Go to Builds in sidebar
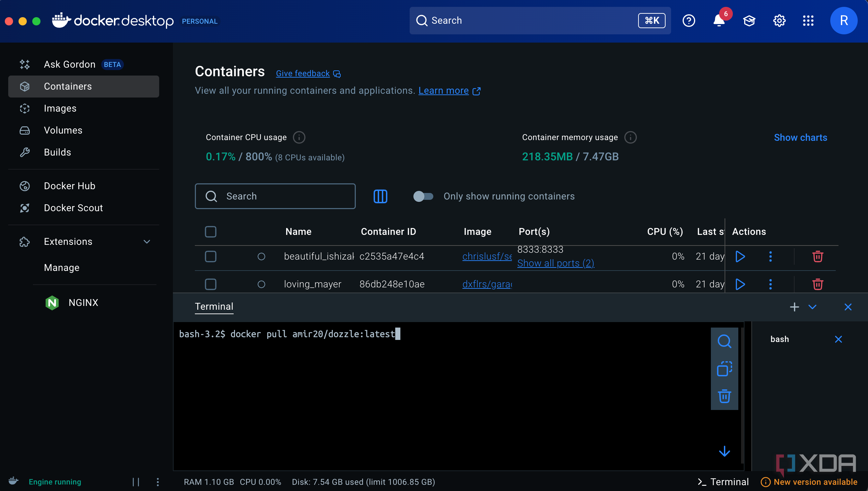This screenshot has height=491, width=868. tap(84, 152)
